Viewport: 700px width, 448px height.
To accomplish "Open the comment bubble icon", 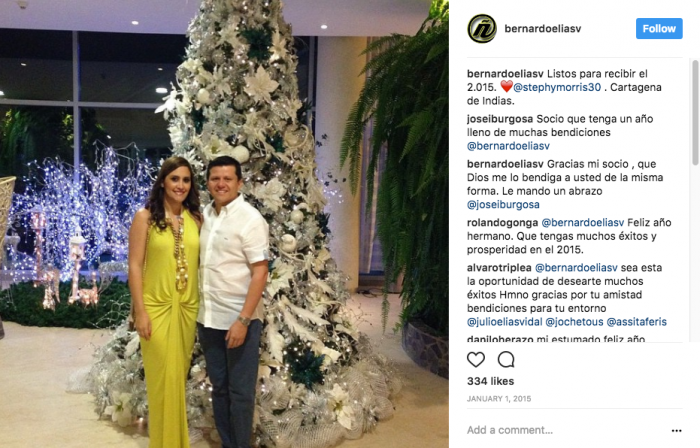I will click(x=506, y=359).
